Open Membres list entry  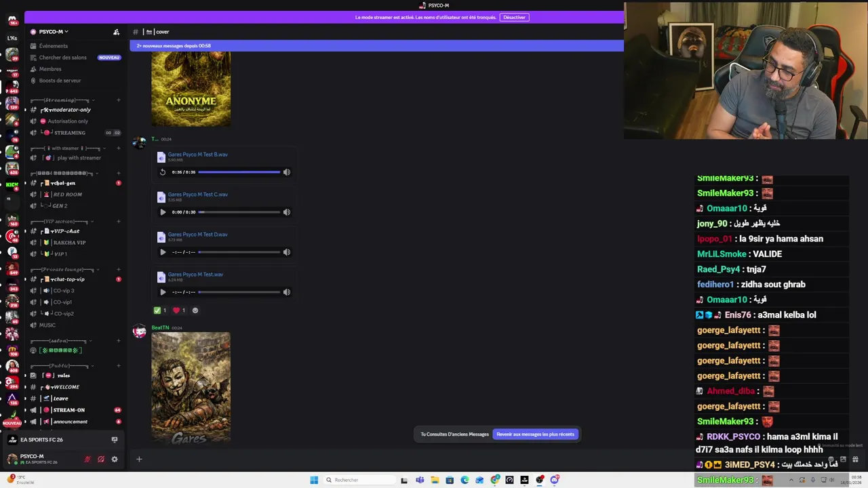(50, 69)
